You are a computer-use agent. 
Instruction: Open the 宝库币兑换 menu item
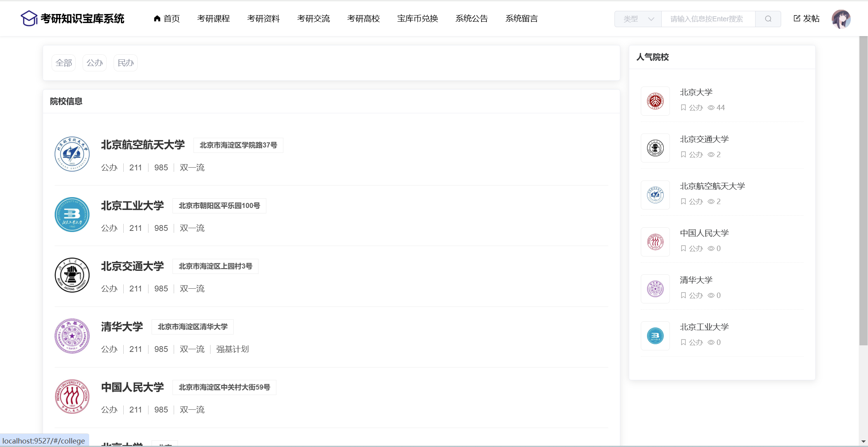tap(418, 19)
